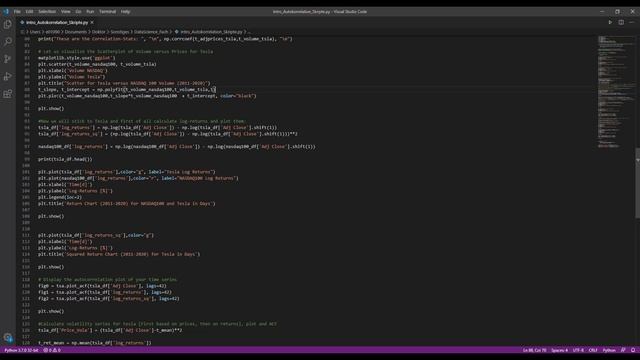The height and width of the screenshot is (360, 640).
Task: Open the View menu
Action: [x=65, y=11]
